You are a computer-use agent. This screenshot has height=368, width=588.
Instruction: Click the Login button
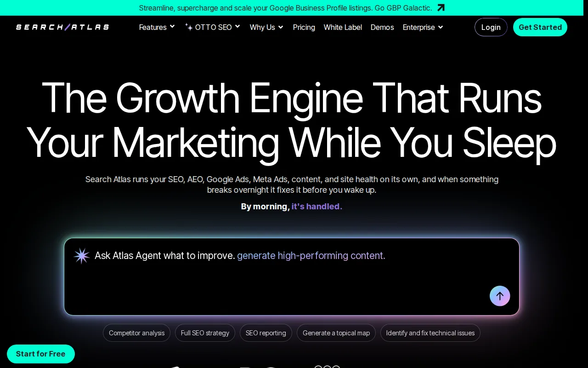tap(491, 27)
